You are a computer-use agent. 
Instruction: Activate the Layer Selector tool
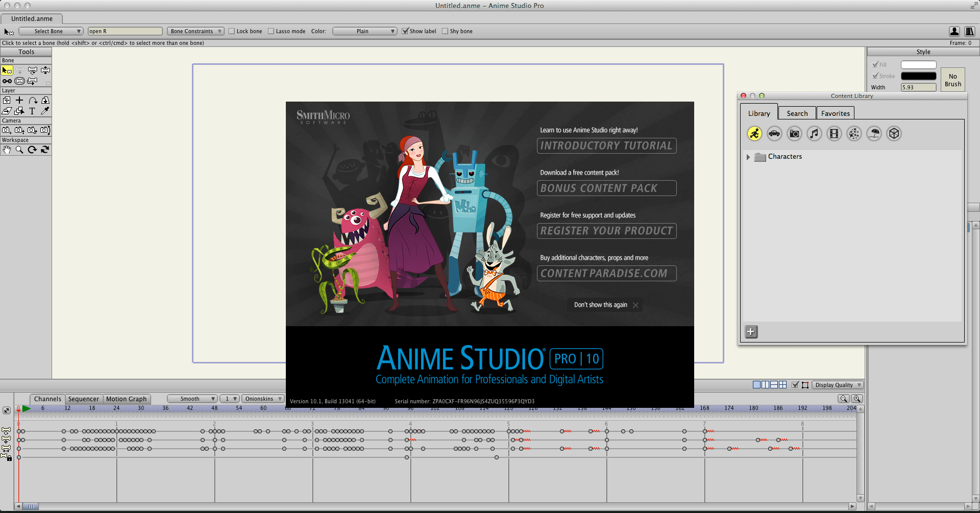20,111
